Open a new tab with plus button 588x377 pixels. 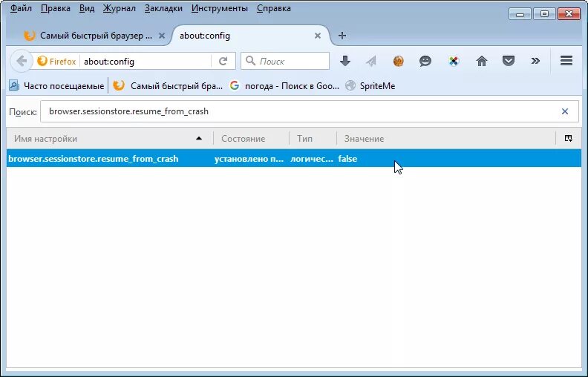(342, 36)
